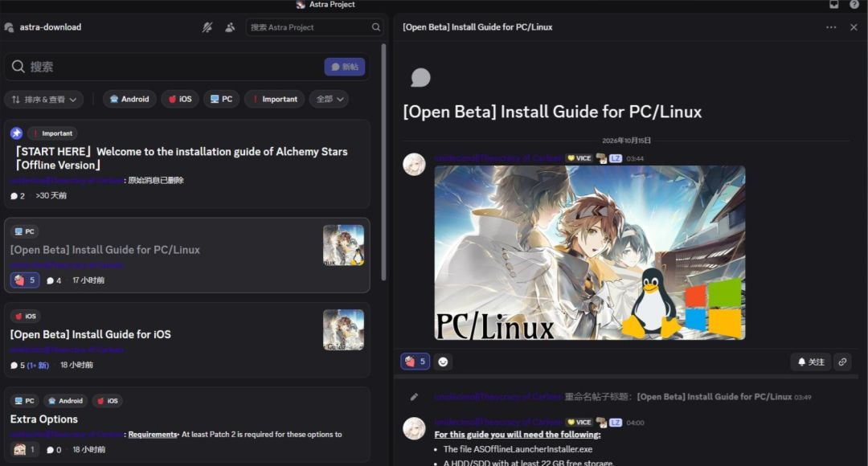The image size is (868, 466).
Task: Click the LZ badge on first message
Action: coord(616,158)
